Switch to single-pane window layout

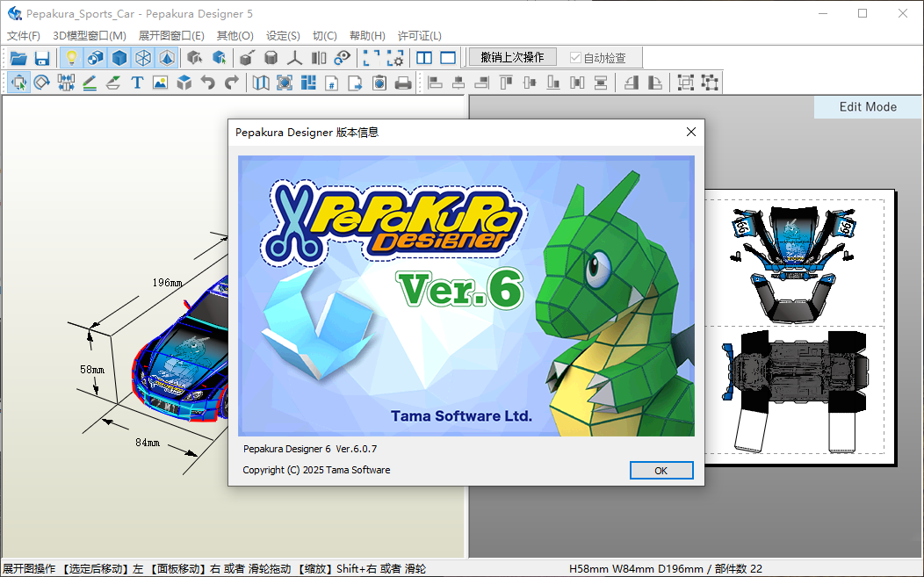click(x=448, y=58)
